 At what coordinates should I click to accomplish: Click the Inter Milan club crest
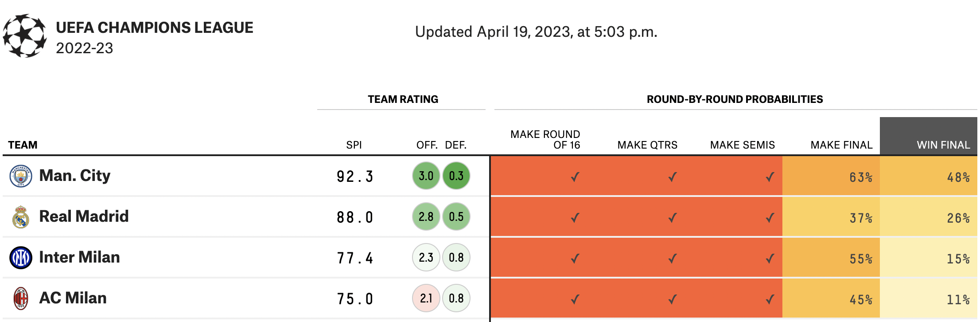tap(21, 258)
